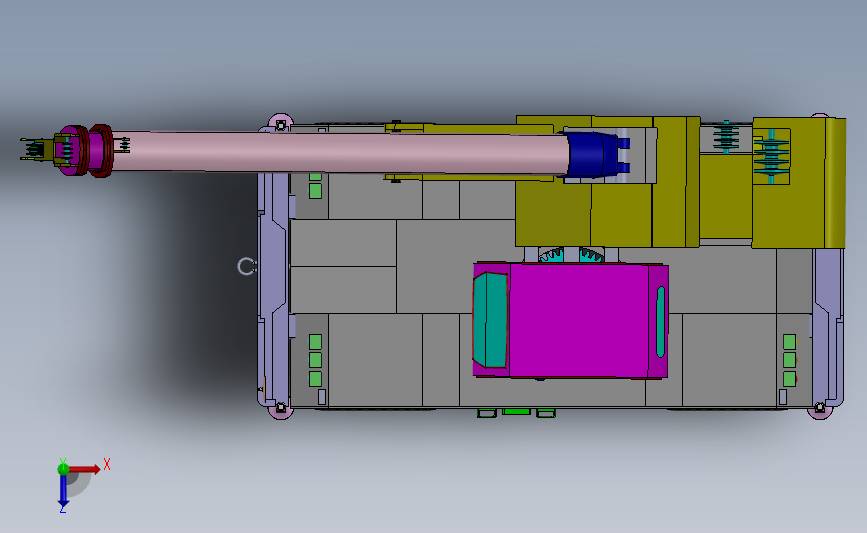Select the large magenta cab body
The height and width of the screenshot is (533, 867).
pos(578,321)
